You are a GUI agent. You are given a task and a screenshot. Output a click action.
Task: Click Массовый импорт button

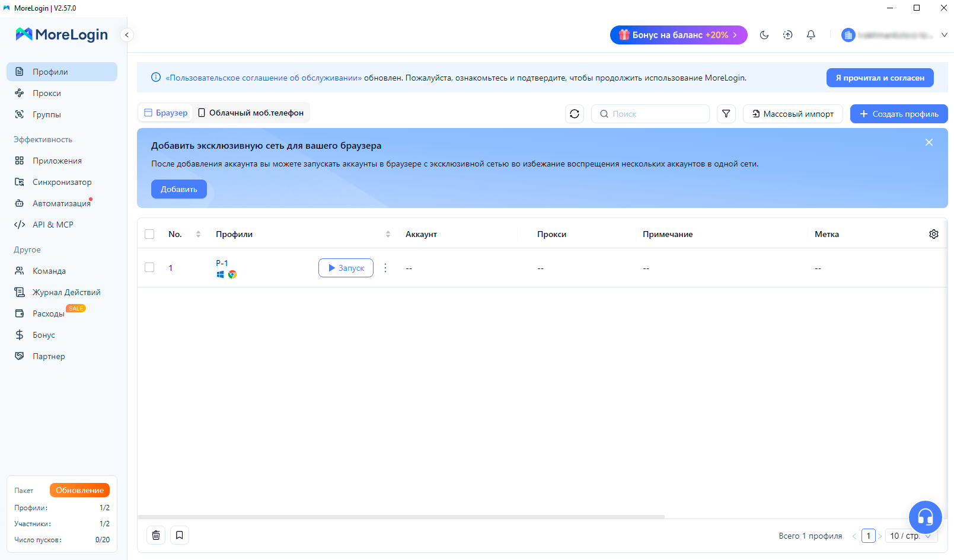(x=793, y=114)
